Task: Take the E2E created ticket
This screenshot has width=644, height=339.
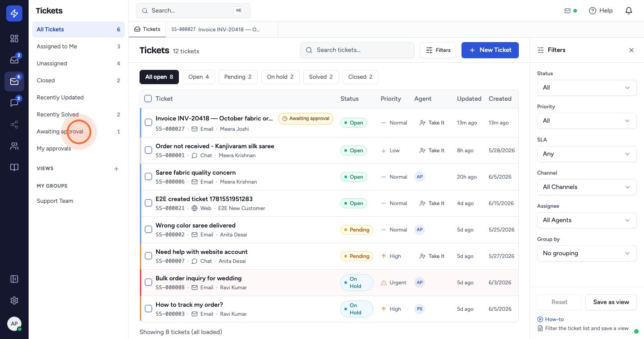Action: pos(432,203)
